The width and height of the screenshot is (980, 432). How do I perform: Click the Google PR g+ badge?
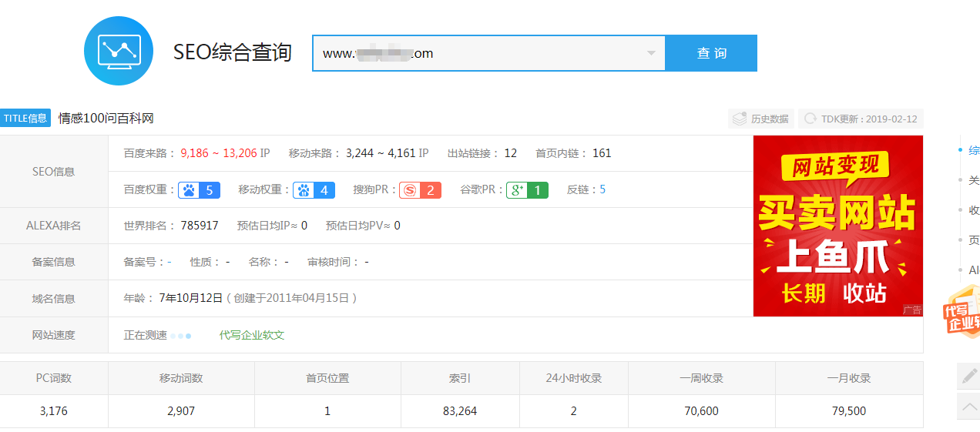click(x=516, y=190)
